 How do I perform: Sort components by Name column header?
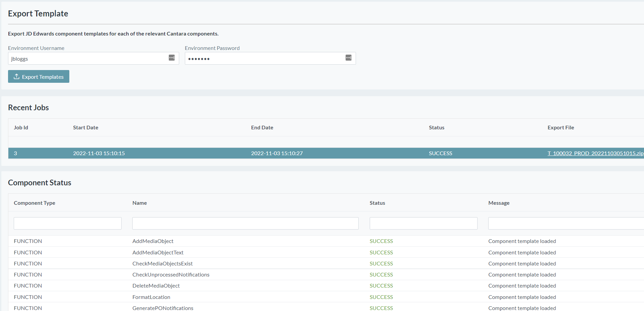coord(139,203)
